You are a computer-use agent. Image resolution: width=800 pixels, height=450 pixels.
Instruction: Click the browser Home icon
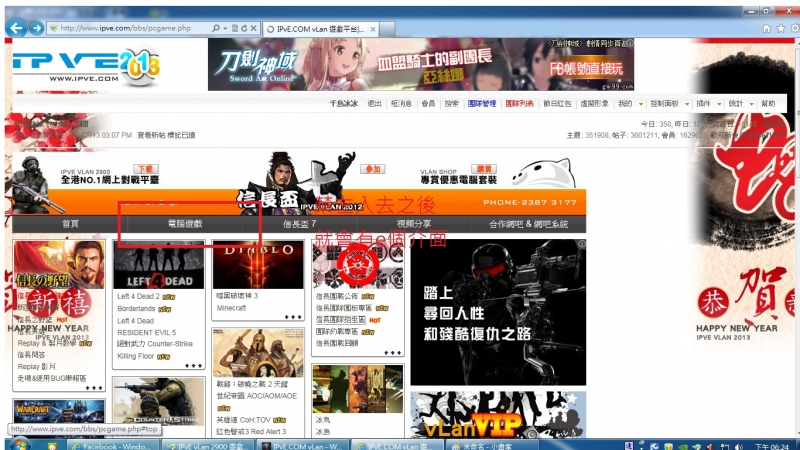tap(766, 29)
